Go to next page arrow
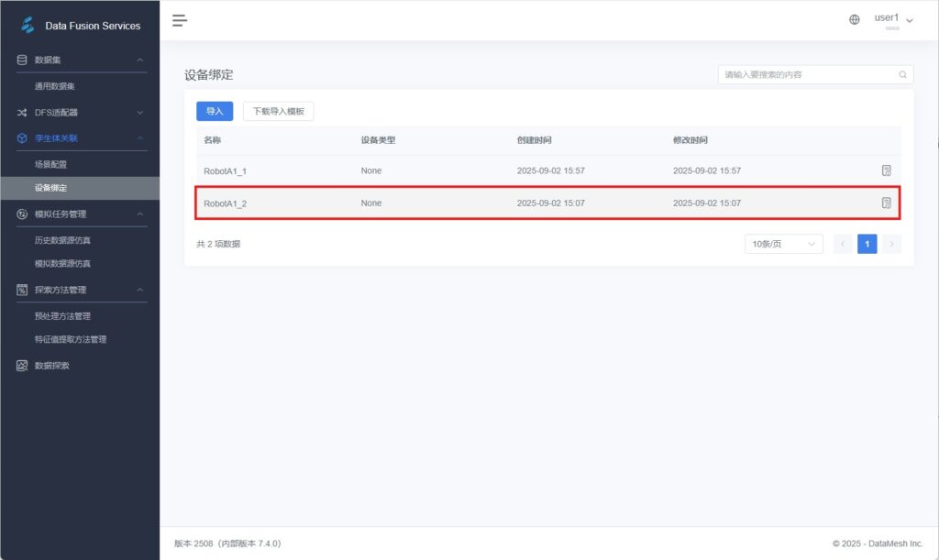This screenshot has width=939, height=560. pos(891,244)
